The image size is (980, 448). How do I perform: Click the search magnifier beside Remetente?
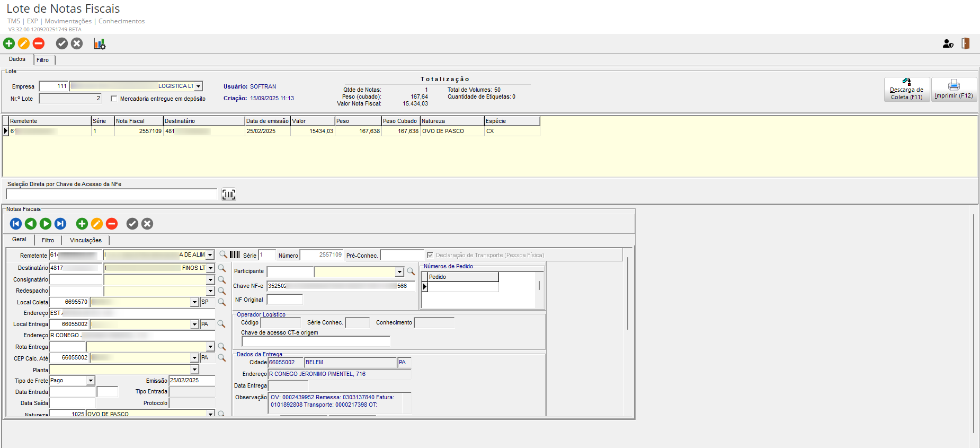click(x=223, y=255)
